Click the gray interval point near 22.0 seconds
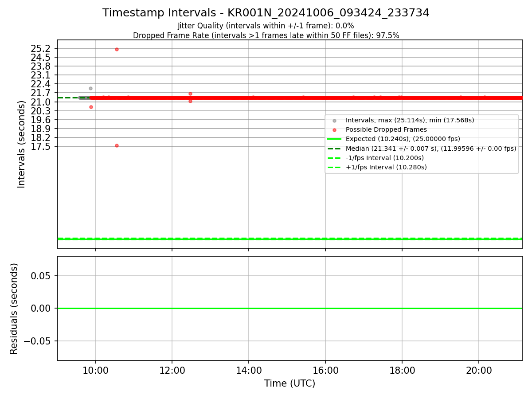The height and width of the screenshot is (399, 532). click(90, 88)
